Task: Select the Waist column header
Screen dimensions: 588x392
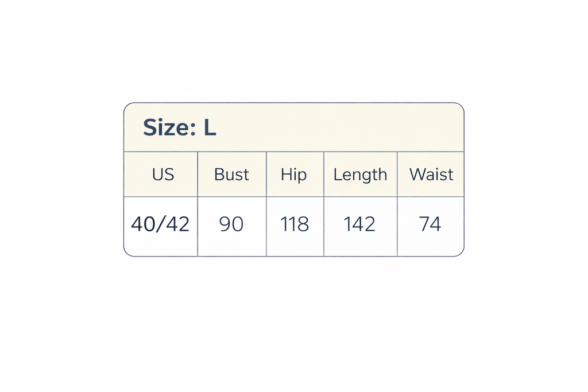Action: [x=431, y=174]
